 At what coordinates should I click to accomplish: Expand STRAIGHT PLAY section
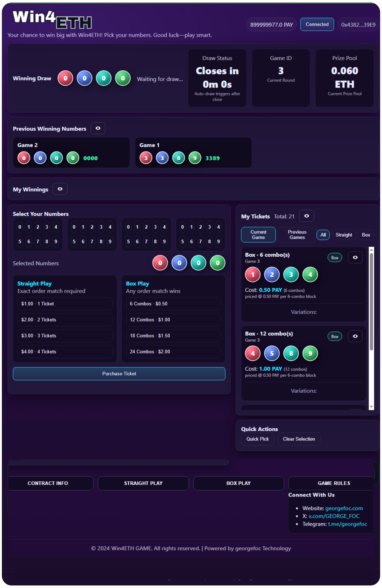[x=143, y=483]
